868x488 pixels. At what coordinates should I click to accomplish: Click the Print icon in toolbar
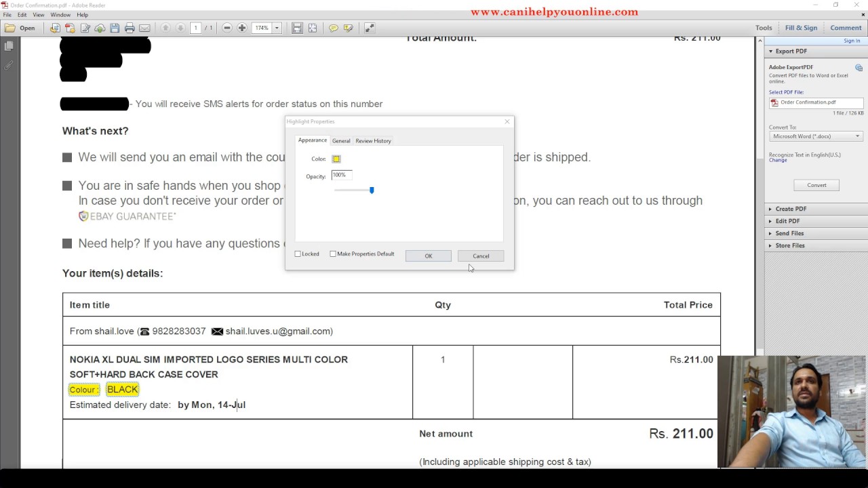pos(130,28)
